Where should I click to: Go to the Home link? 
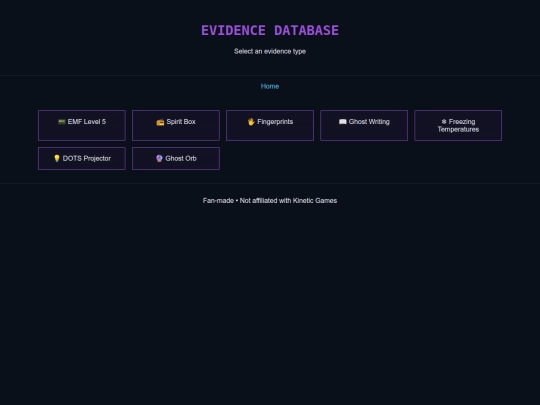[x=270, y=86]
